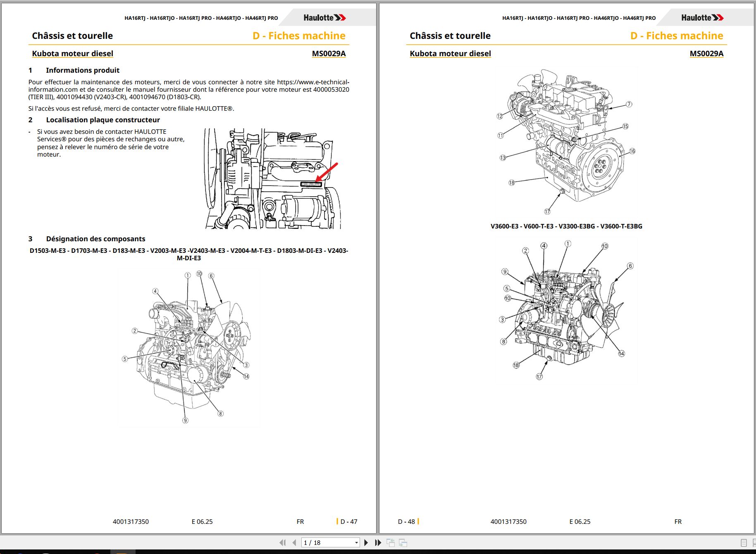Click "D - Fiches machine" on the left page
Image resolution: width=756 pixels, height=554 pixels.
(299, 36)
